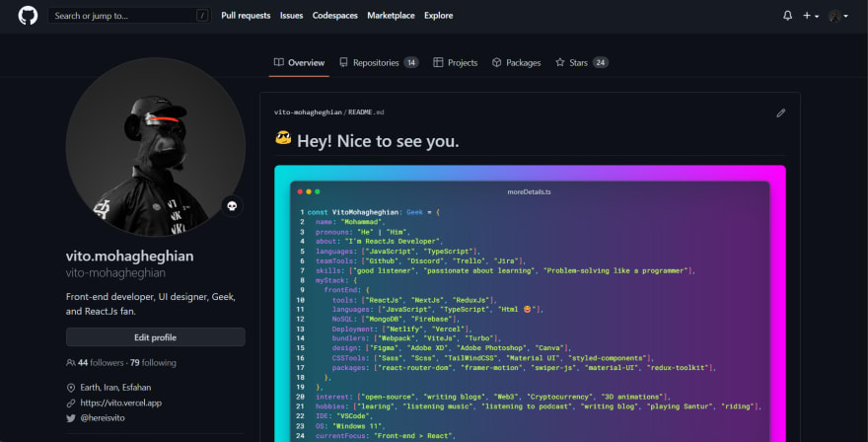The height and width of the screenshot is (442, 868).
Task: Switch to the Stars tab
Action: [x=581, y=62]
